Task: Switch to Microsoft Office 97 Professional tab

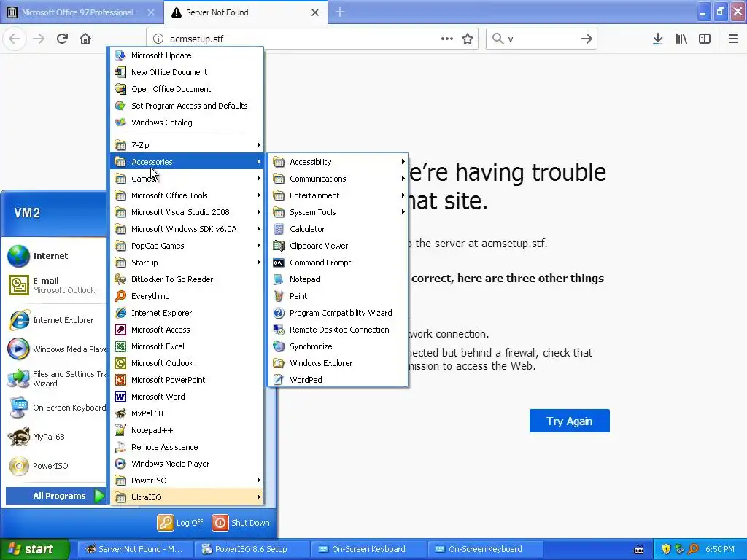Action: coord(77,12)
